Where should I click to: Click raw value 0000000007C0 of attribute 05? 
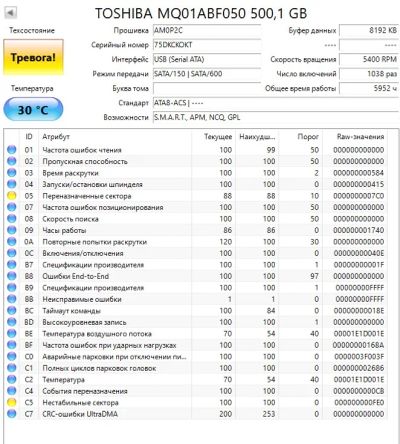(x=359, y=196)
